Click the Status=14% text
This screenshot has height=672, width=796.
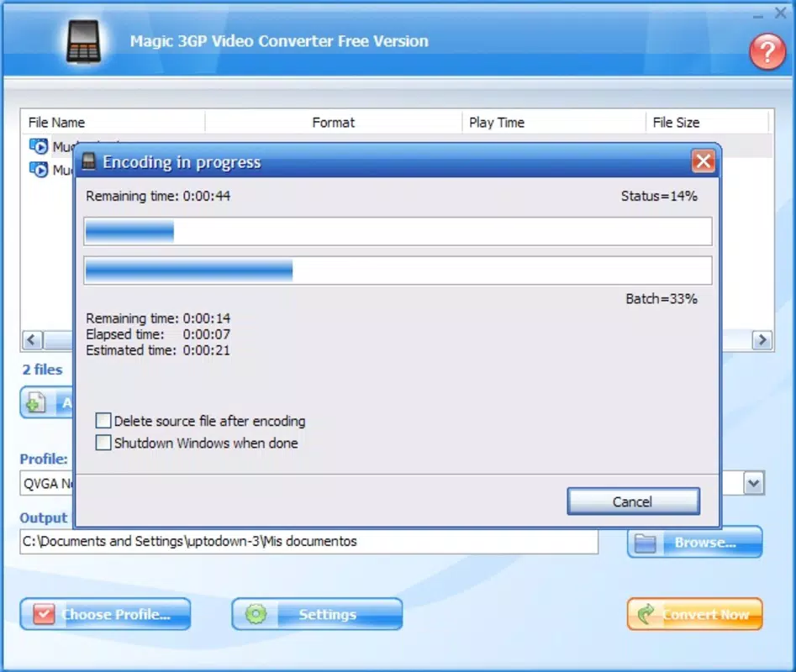pyautogui.click(x=659, y=196)
